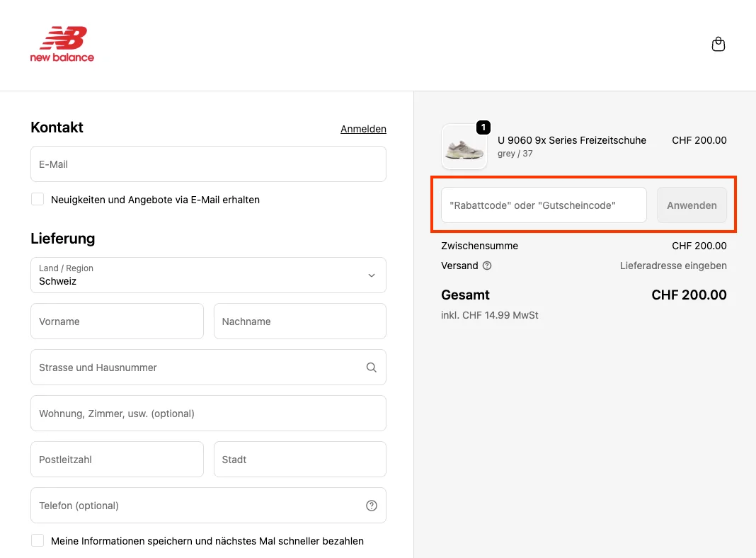
Task: Click the quantity badge on the product
Action: pos(483,127)
